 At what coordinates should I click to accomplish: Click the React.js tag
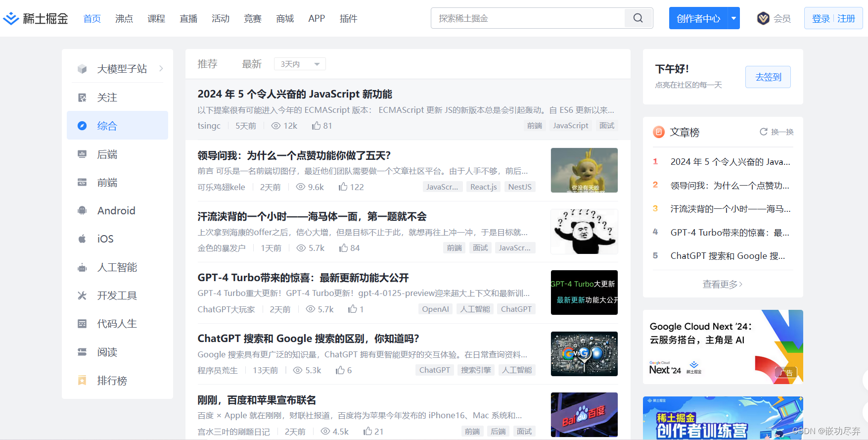pos(484,187)
